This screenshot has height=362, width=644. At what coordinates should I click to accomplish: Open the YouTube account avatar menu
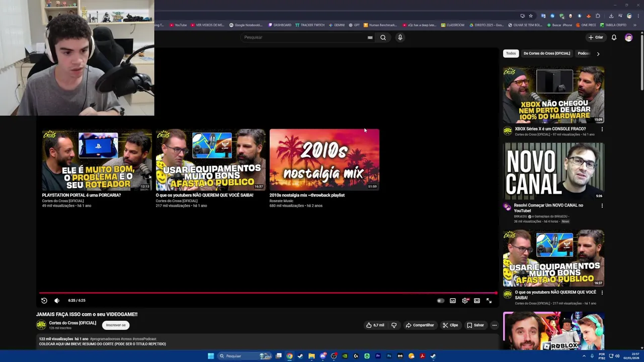pos(628,37)
